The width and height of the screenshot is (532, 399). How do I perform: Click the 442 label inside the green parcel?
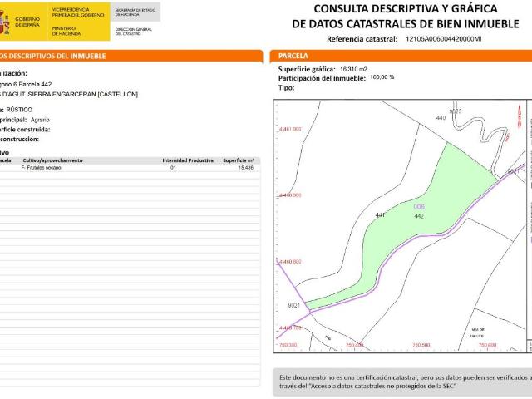click(419, 216)
